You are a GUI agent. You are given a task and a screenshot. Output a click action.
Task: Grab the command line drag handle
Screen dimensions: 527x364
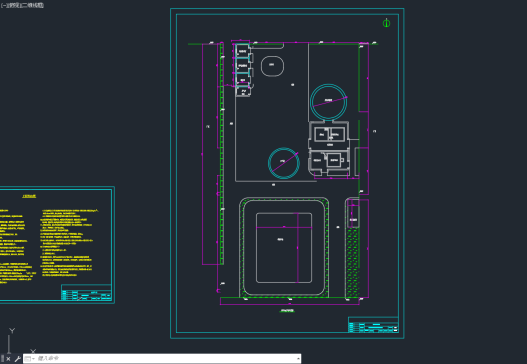(2, 359)
